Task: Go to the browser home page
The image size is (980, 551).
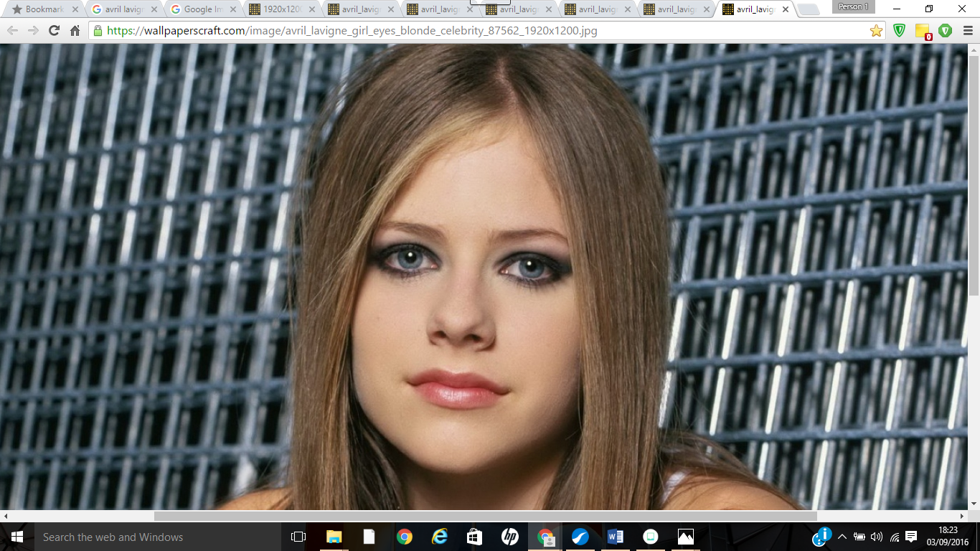Action: pyautogui.click(x=75, y=31)
